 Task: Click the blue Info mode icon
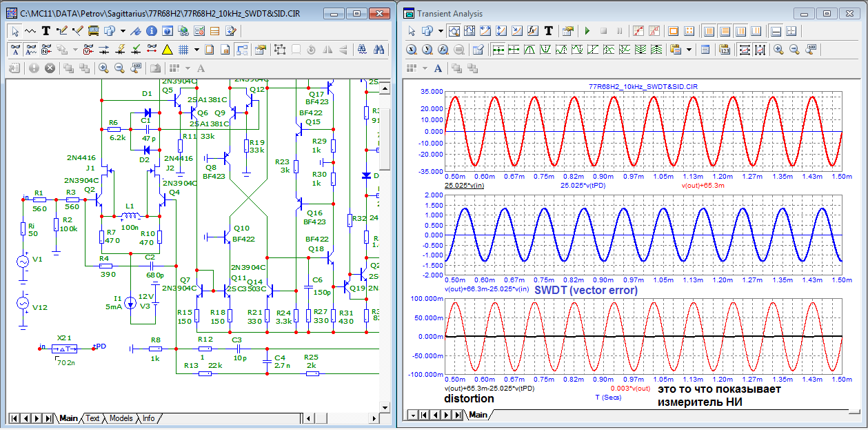tap(151, 30)
